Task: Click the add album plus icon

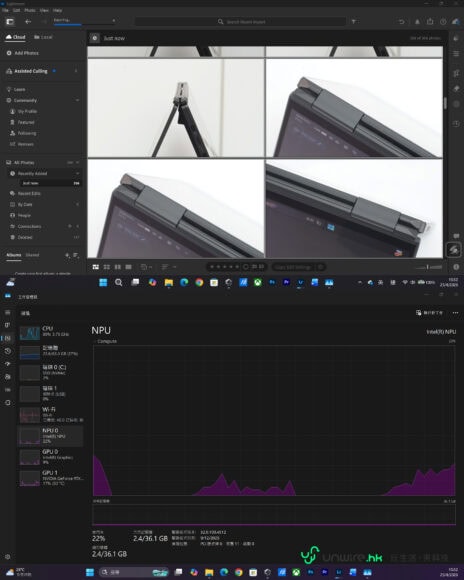Action: point(67,255)
